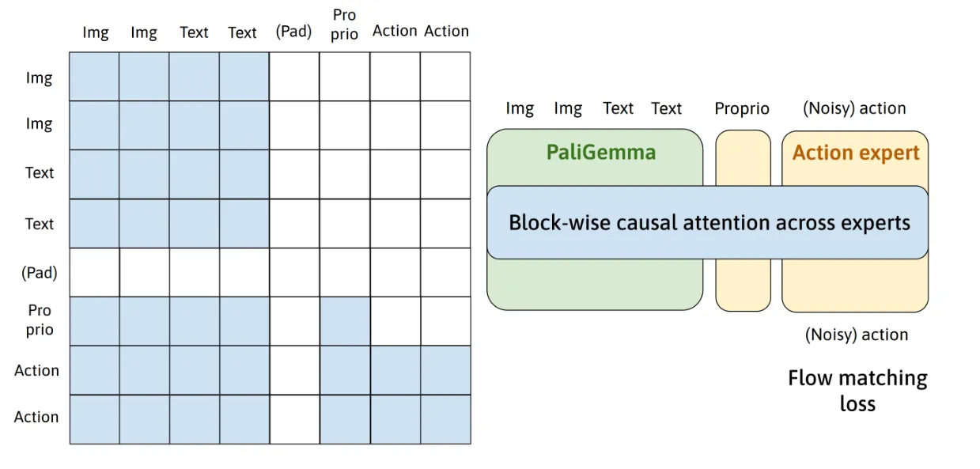980x469 pixels.
Task: Click the (Noisy) action label above Action expert
Action: [854, 108]
